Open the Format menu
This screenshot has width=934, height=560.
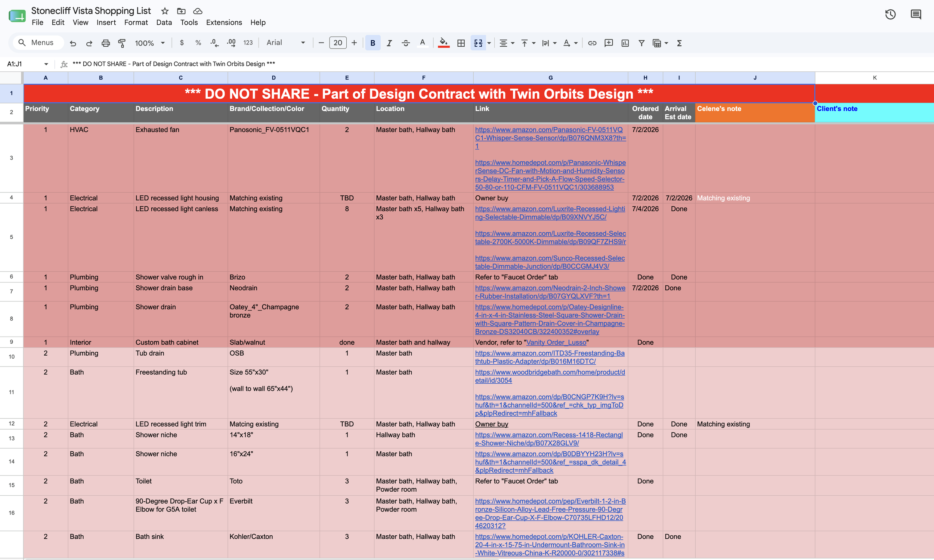(x=136, y=23)
